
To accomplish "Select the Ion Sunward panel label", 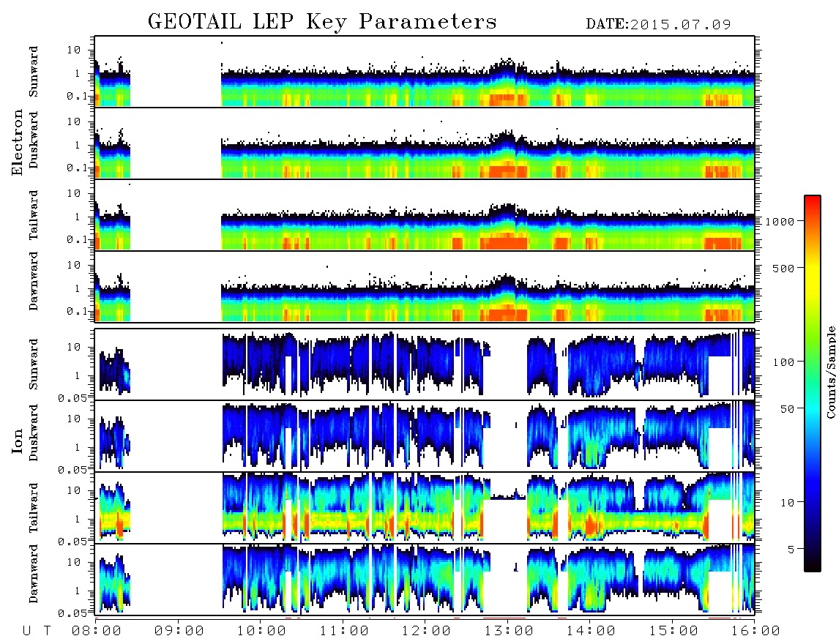I will point(33,364).
